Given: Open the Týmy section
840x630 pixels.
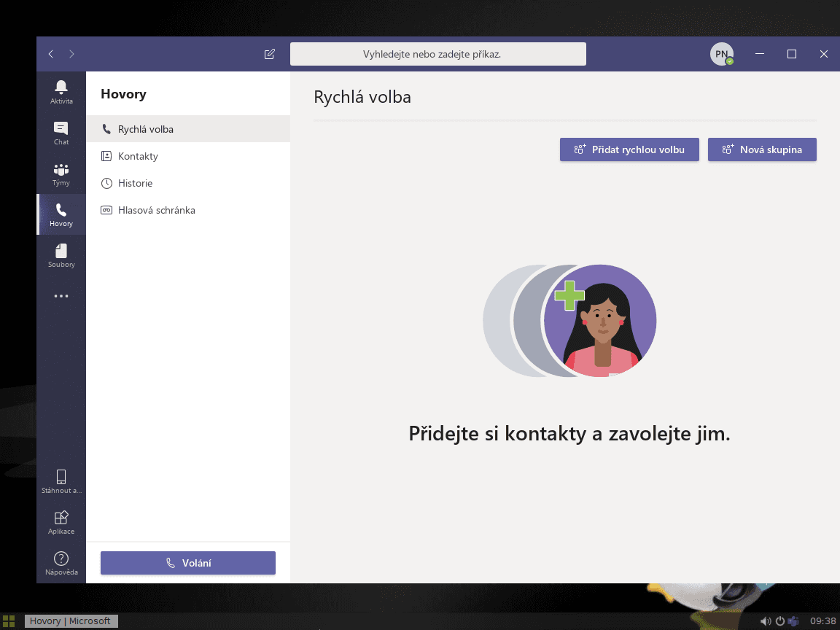Looking at the screenshot, I should [61, 173].
